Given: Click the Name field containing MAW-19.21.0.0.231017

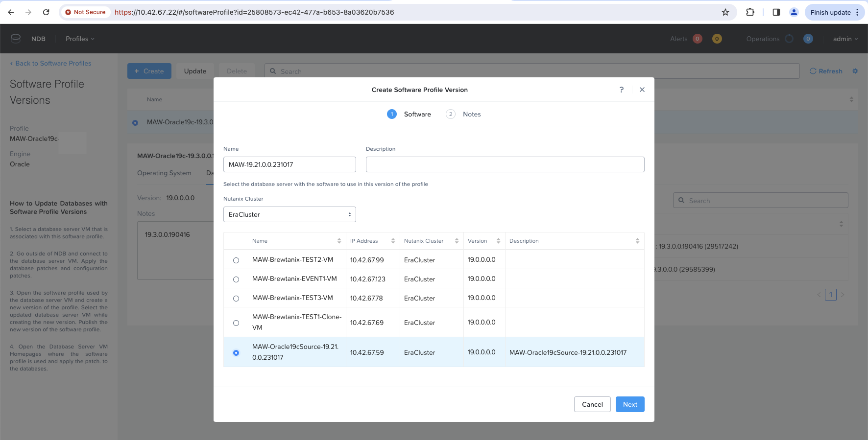Looking at the screenshot, I should (289, 164).
